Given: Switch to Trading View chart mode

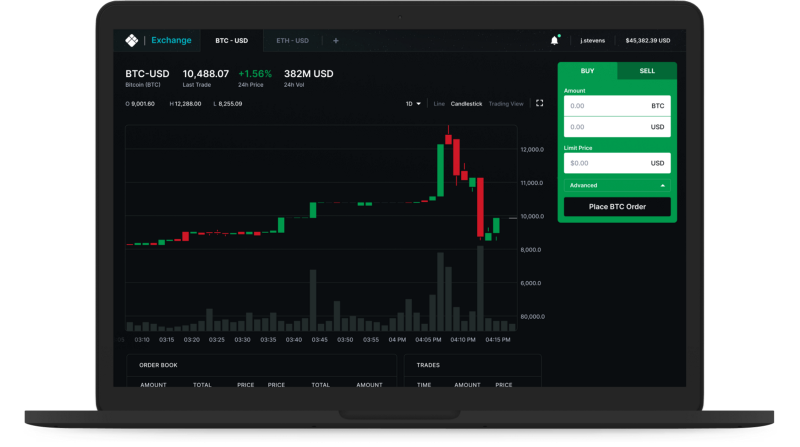Looking at the screenshot, I should pyautogui.click(x=505, y=104).
